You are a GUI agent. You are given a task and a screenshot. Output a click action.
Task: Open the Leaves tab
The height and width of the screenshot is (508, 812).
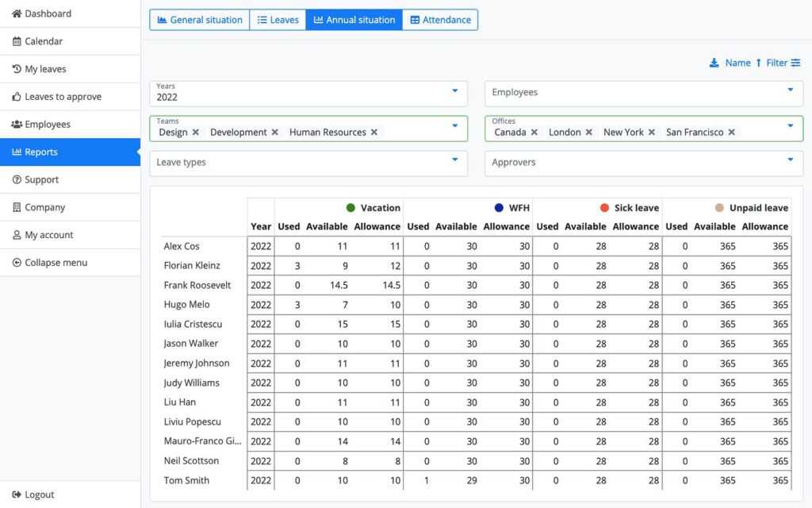point(278,20)
